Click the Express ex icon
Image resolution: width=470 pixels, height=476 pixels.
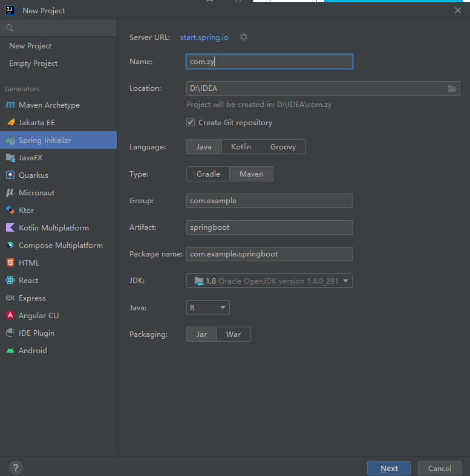point(10,298)
